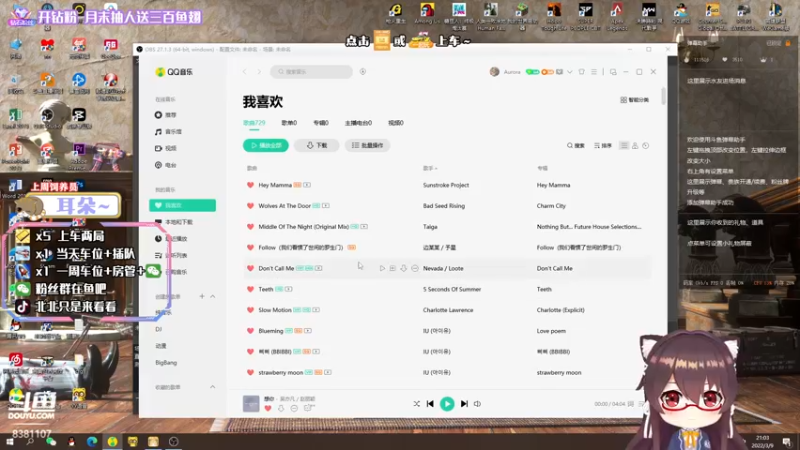Unlike the heart on Hey Mamma
Viewport: 800px width, 450px height.
click(x=251, y=185)
